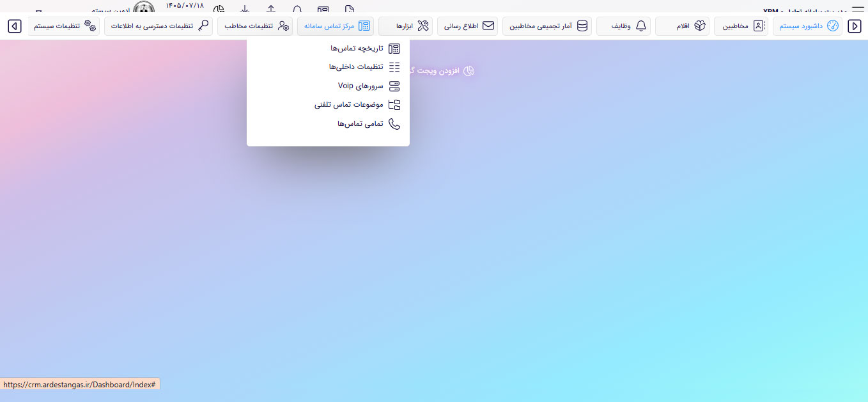Click the right arrow menu scroll button

click(x=854, y=26)
